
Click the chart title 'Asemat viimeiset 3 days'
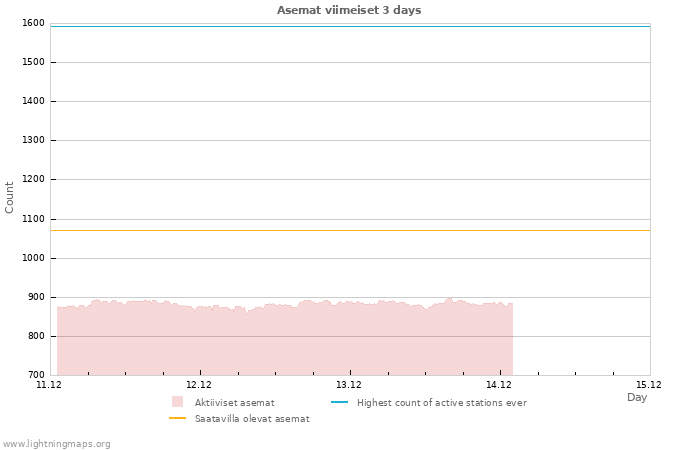point(349,10)
